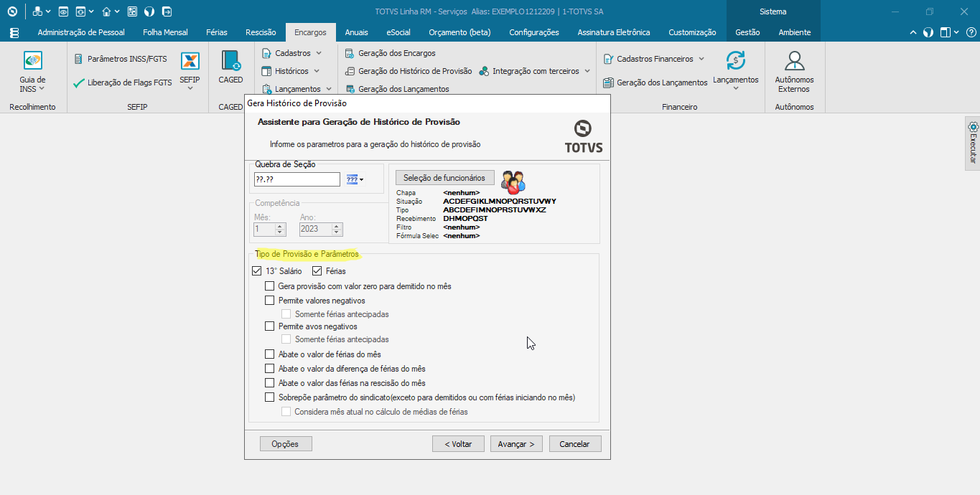The width and height of the screenshot is (980, 495).
Task: Open the Lançamentos icon in Financeiro group
Action: click(735, 70)
